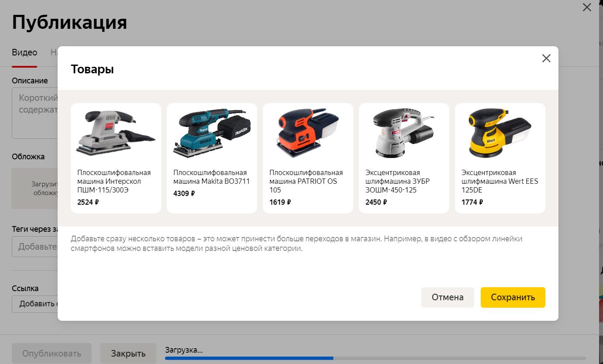Click the Отмена button

(448, 297)
